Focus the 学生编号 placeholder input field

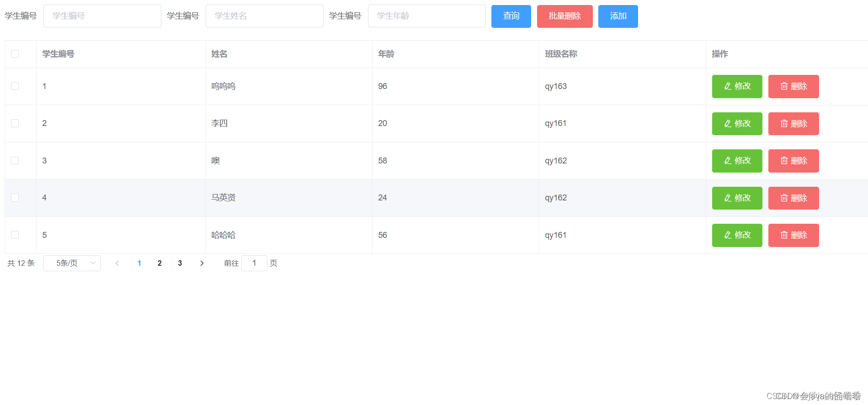pyautogui.click(x=102, y=16)
